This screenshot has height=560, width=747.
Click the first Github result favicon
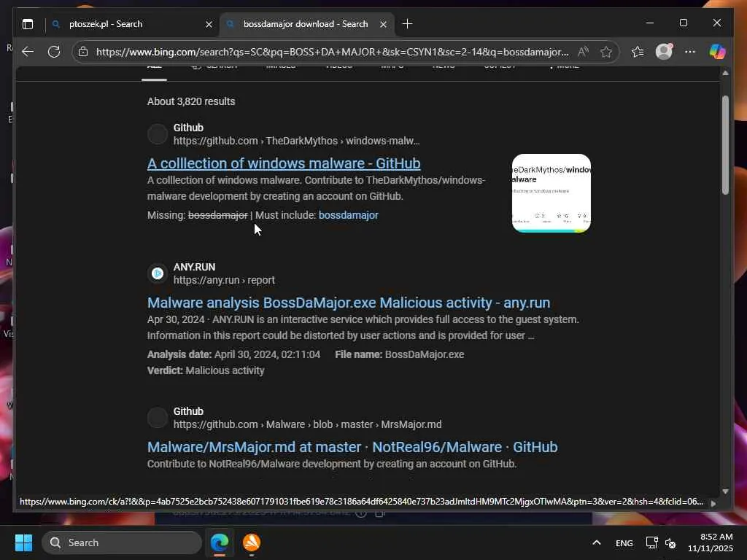pyautogui.click(x=158, y=134)
